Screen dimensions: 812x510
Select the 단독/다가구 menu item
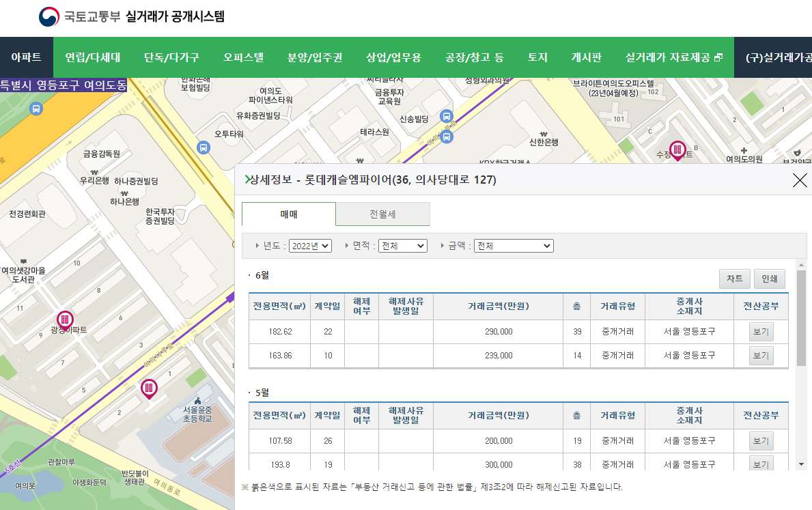tap(171, 57)
